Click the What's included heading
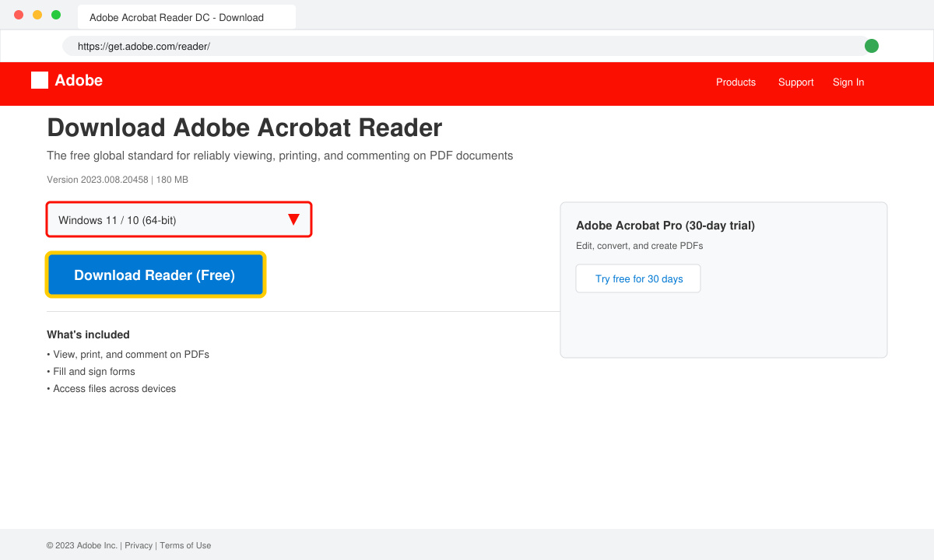 tap(88, 334)
